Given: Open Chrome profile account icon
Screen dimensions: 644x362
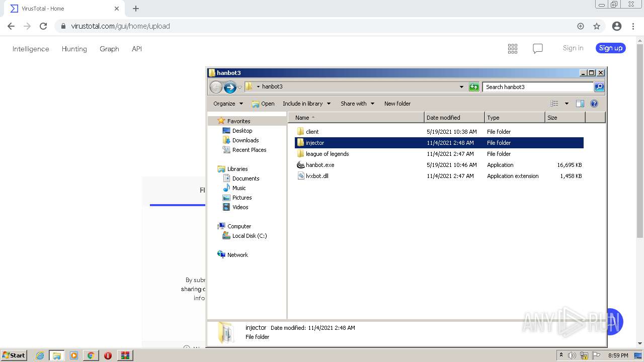Looking at the screenshot, I should point(617,26).
